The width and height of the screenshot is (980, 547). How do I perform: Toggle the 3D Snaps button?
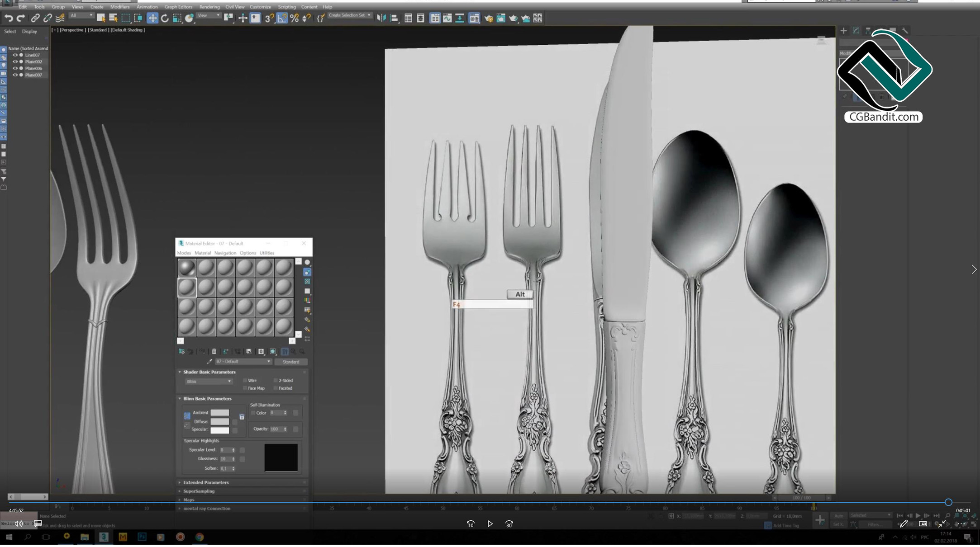[x=269, y=18]
